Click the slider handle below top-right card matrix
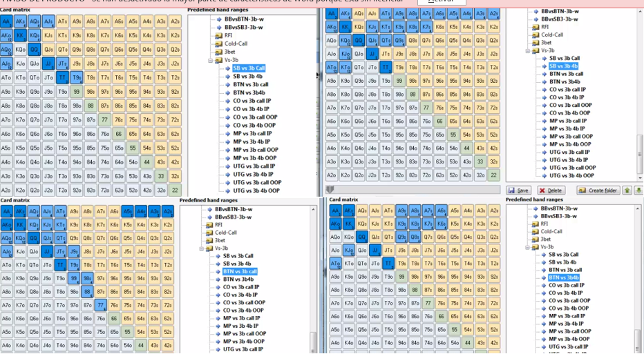Screen dimensions: 644x354 point(330,189)
